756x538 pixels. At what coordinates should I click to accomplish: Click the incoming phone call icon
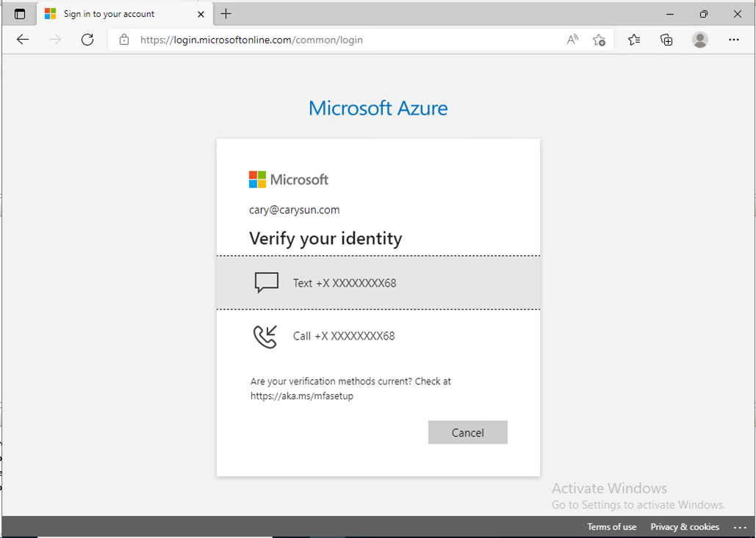[x=265, y=337]
